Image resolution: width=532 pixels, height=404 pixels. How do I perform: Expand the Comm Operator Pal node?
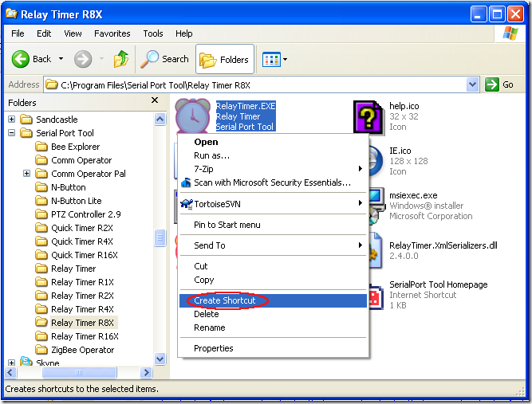click(x=26, y=173)
